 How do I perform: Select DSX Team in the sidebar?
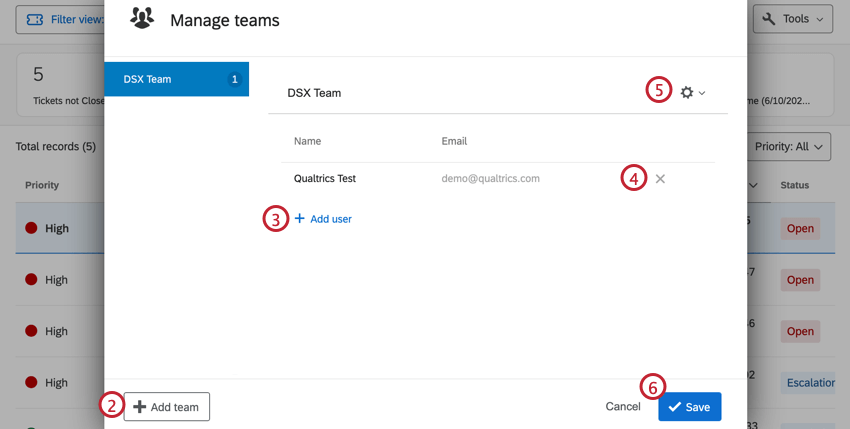(176, 79)
